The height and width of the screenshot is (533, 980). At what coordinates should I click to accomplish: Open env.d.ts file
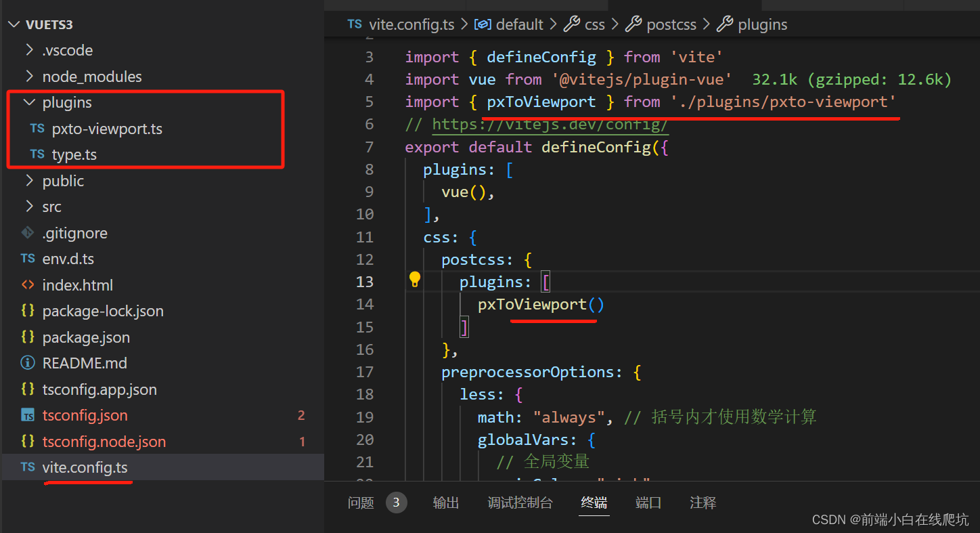(68, 259)
